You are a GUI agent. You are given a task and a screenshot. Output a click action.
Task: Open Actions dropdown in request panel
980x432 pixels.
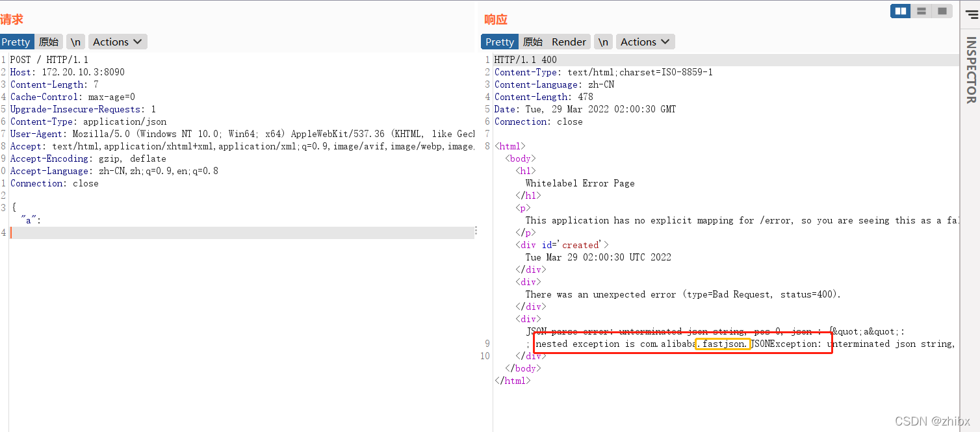118,42
